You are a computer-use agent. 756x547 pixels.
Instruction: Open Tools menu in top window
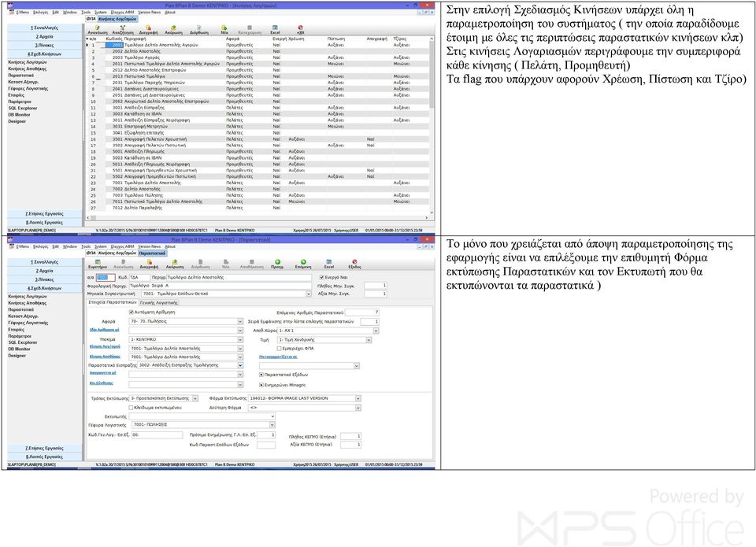coord(86,12)
